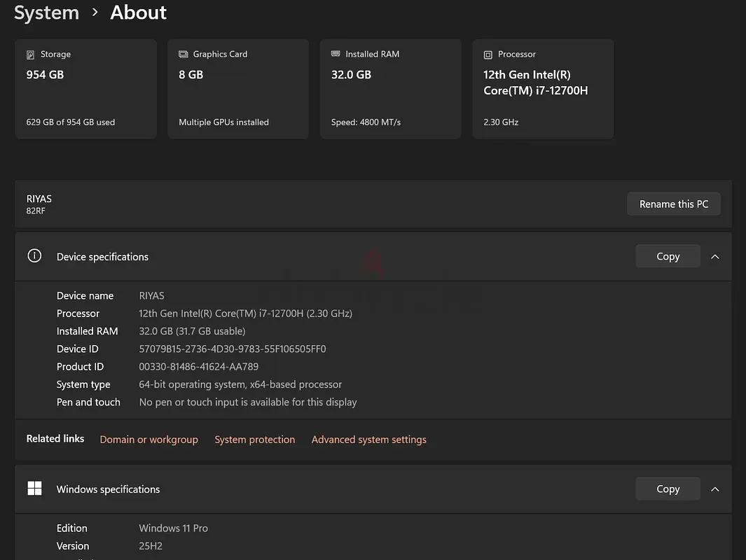
Task: Click the Windows logo icon beside Windows specifications
Action: click(x=35, y=488)
